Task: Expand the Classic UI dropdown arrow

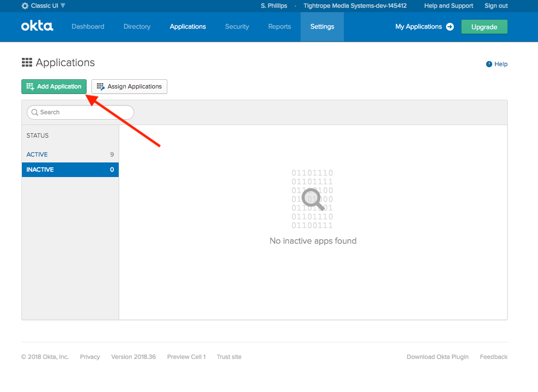Action: (x=63, y=6)
